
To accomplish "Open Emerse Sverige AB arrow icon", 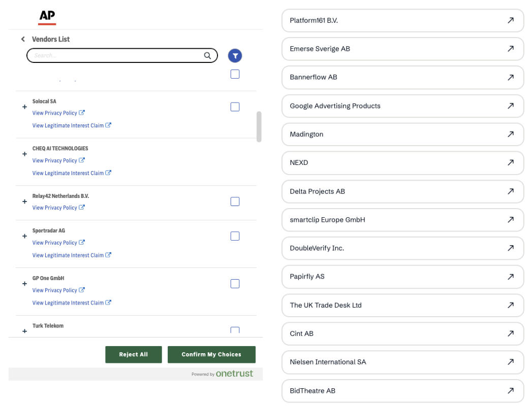I will pos(511,49).
